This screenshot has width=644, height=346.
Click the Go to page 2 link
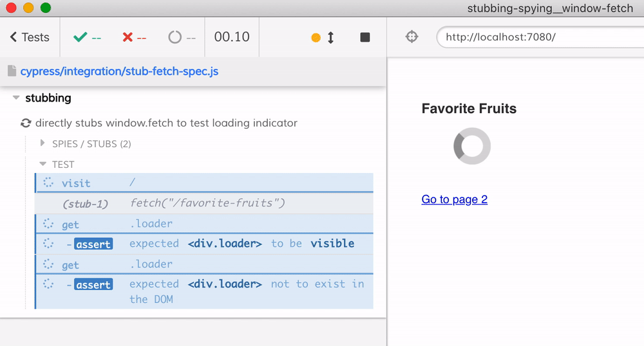pos(454,199)
